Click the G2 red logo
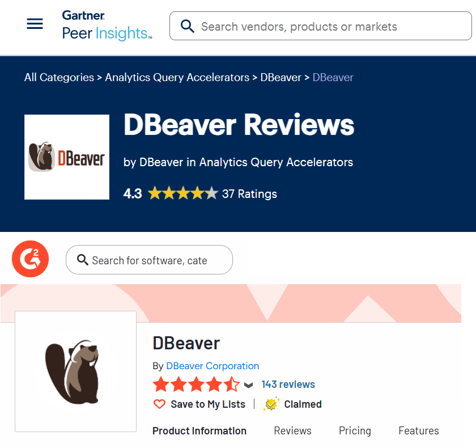 click(31, 259)
